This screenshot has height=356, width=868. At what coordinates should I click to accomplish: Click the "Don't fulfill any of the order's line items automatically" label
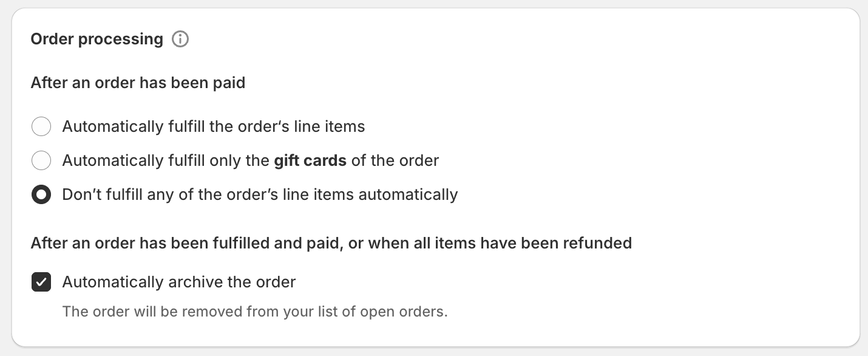tap(260, 195)
